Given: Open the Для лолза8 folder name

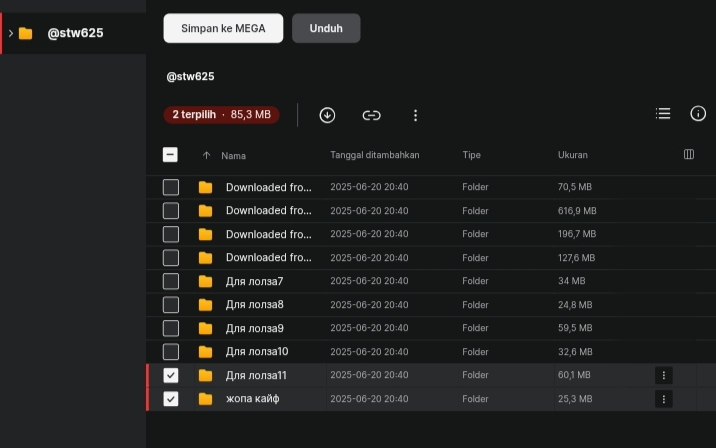Looking at the screenshot, I should (254, 305).
